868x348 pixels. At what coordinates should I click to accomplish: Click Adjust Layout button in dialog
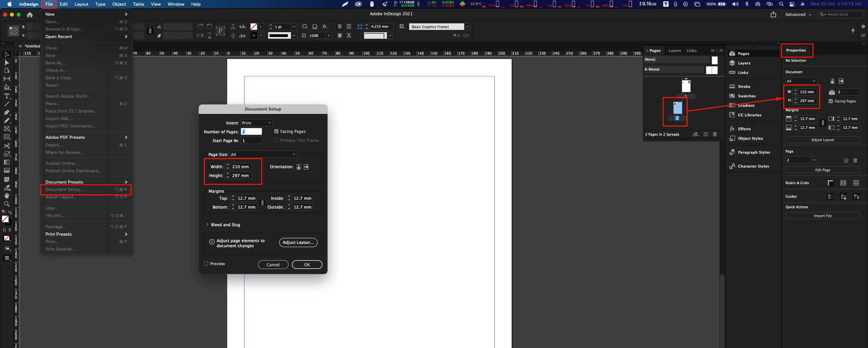(298, 243)
